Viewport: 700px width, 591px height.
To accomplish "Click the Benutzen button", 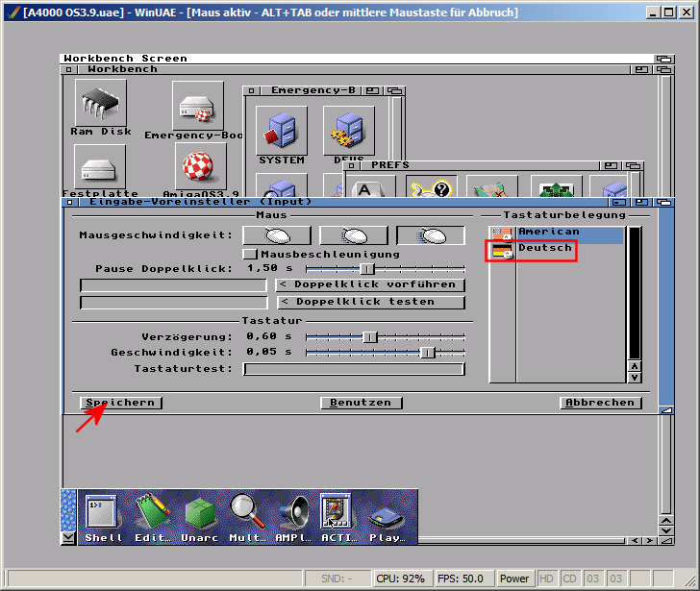I will (x=362, y=403).
